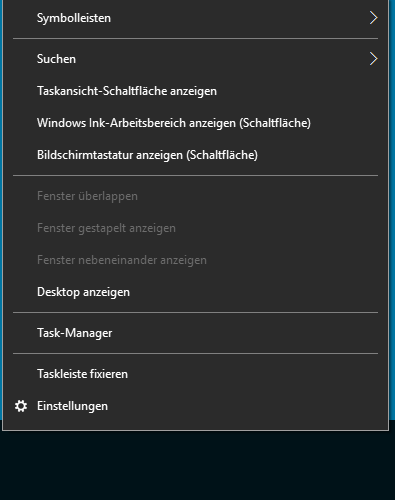Click the disabled Fenster nebeneinander anzeigen entry
This screenshot has width=395, height=500.
pyautogui.click(x=195, y=260)
